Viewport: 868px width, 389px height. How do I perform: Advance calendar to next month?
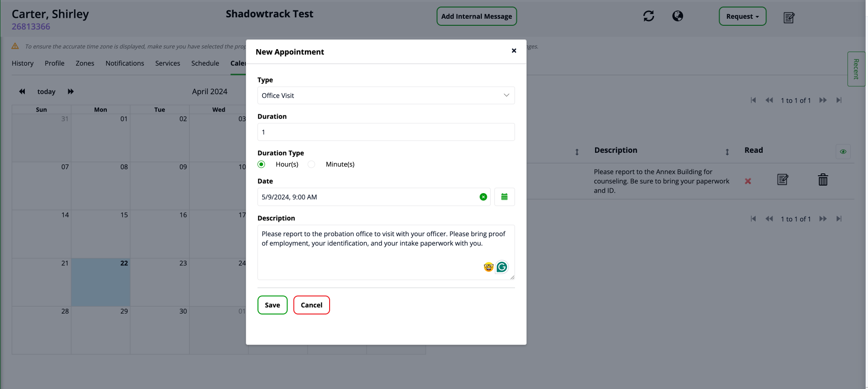[71, 91]
